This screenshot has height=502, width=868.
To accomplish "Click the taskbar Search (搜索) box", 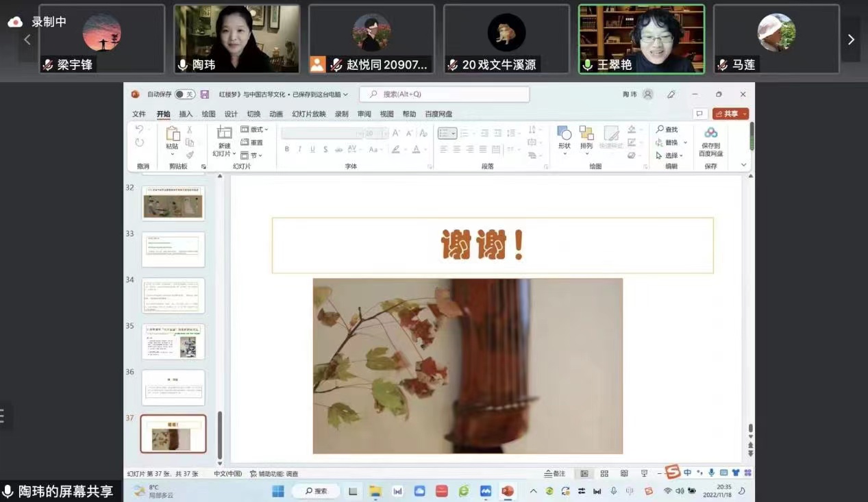I will [x=316, y=491].
